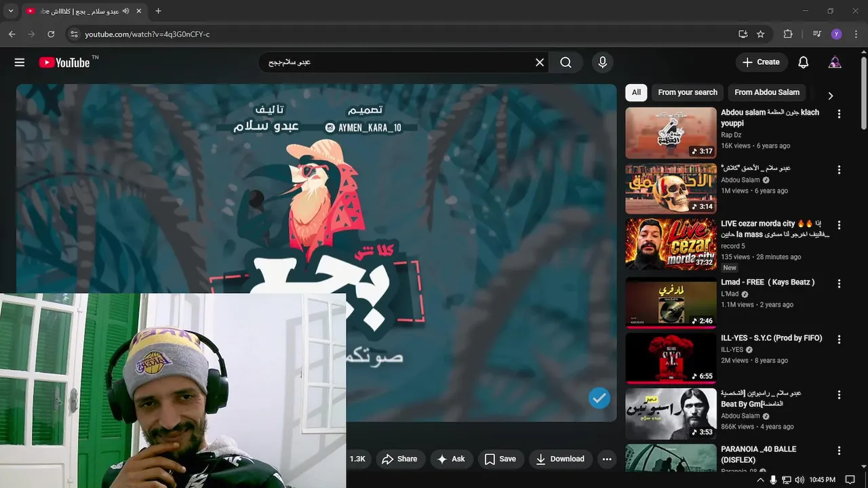The width and height of the screenshot is (868, 488).
Task: Click the taskbar microphone tray icon
Action: click(773, 480)
